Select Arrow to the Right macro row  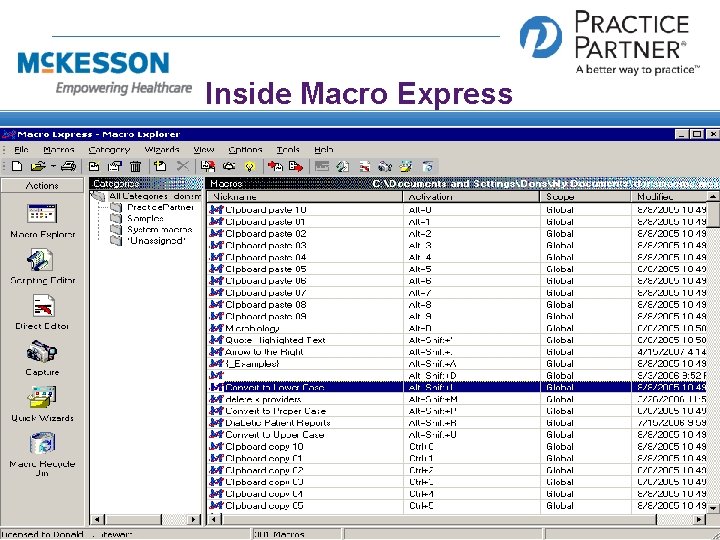457,352
